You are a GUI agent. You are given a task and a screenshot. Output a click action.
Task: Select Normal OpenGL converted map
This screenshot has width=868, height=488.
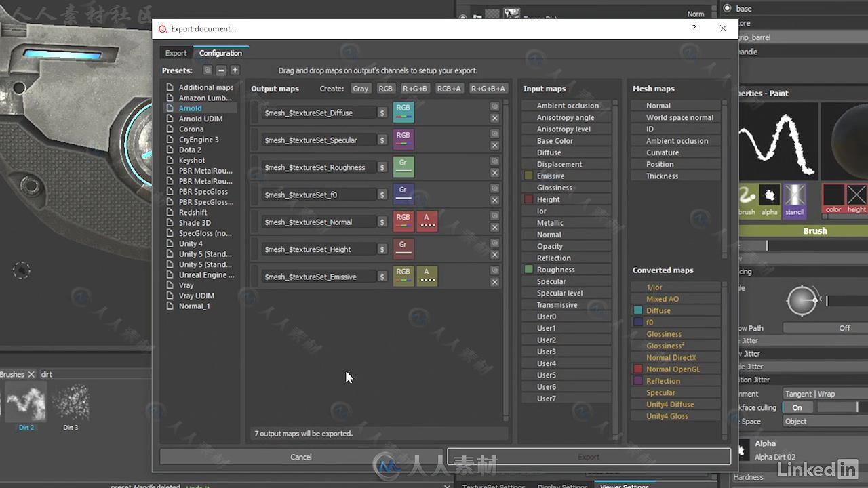point(676,369)
